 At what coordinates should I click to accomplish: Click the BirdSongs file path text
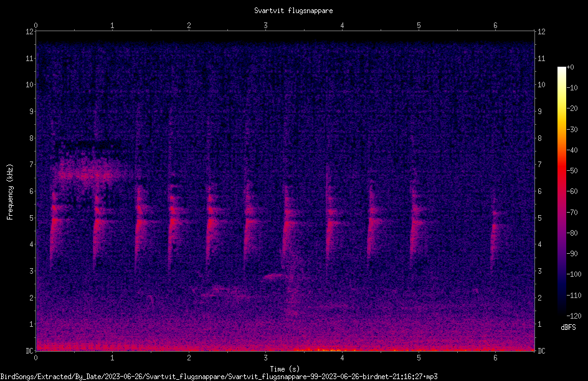coord(219,377)
